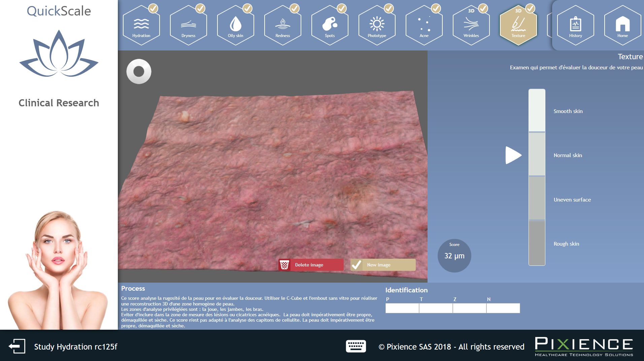This screenshot has width=644, height=361.
Task: Go to the Home screen
Action: [622, 25]
